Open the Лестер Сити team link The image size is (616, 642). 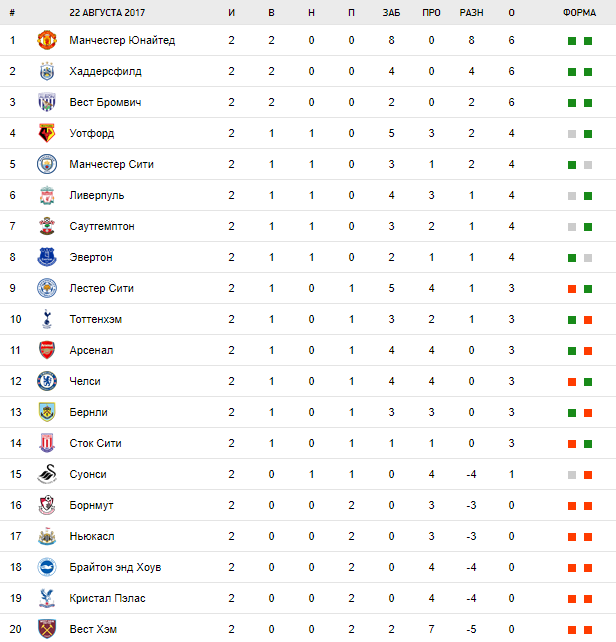pyautogui.click(x=101, y=289)
